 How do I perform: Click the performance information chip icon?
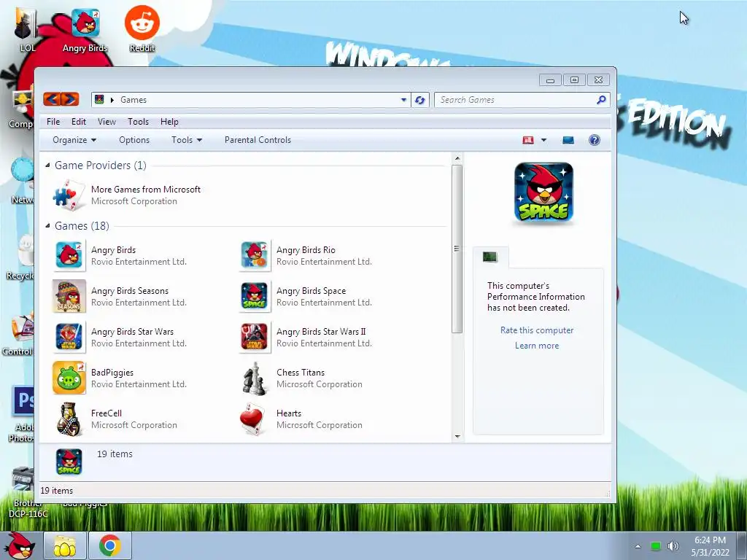coord(489,257)
